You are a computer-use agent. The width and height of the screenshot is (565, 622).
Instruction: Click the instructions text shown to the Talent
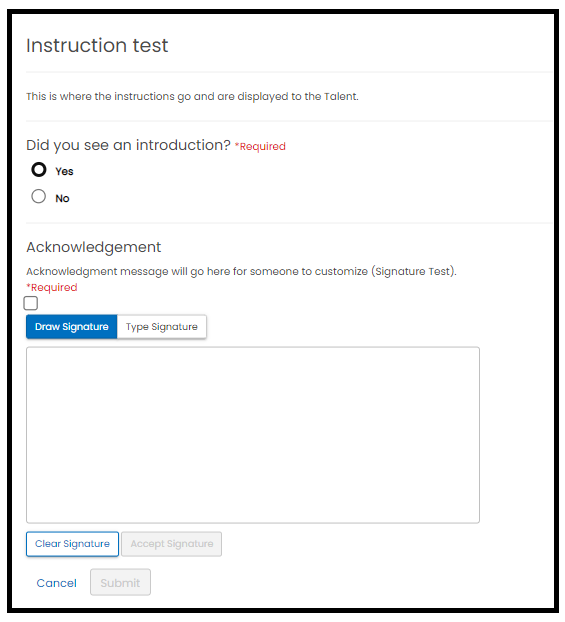[192, 96]
